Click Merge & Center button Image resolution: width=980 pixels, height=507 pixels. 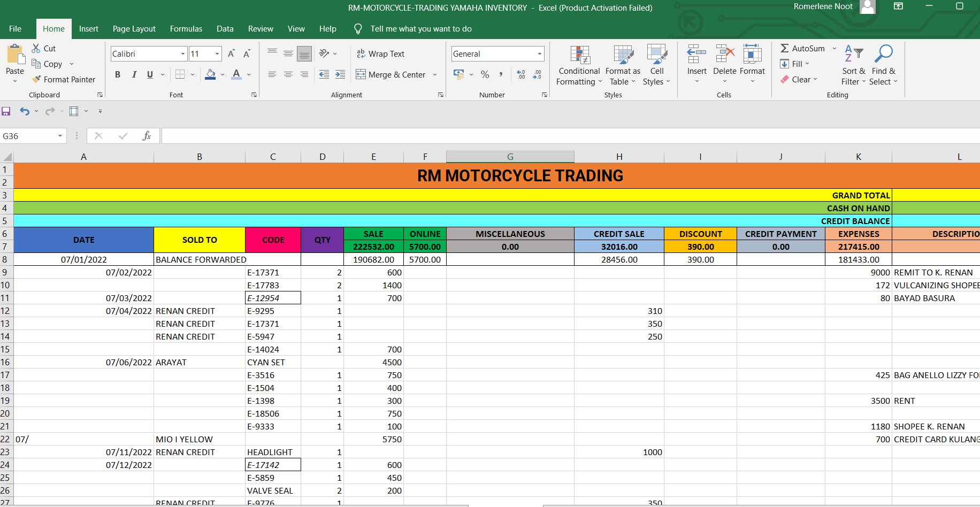click(391, 74)
